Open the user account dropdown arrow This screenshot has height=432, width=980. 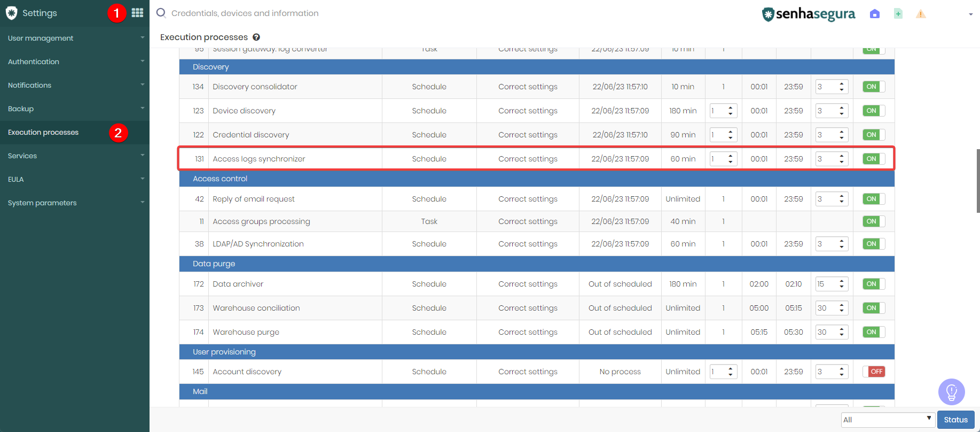[x=971, y=14]
